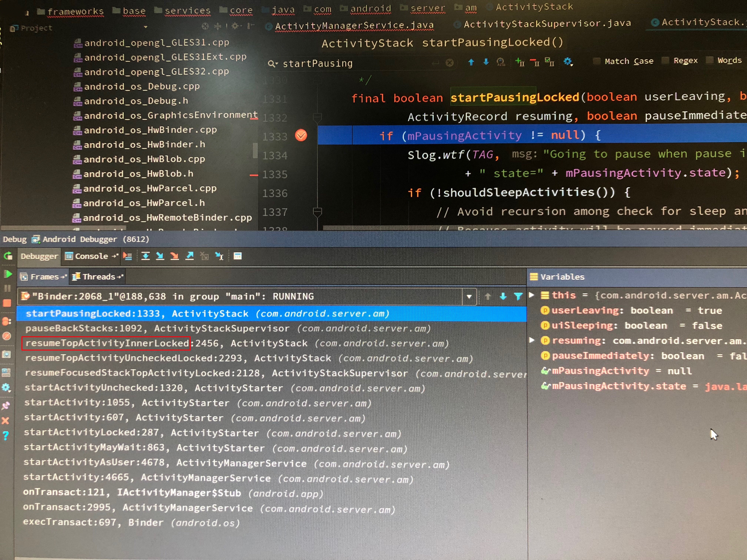Switch to the Console tab

(x=92, y=256)
